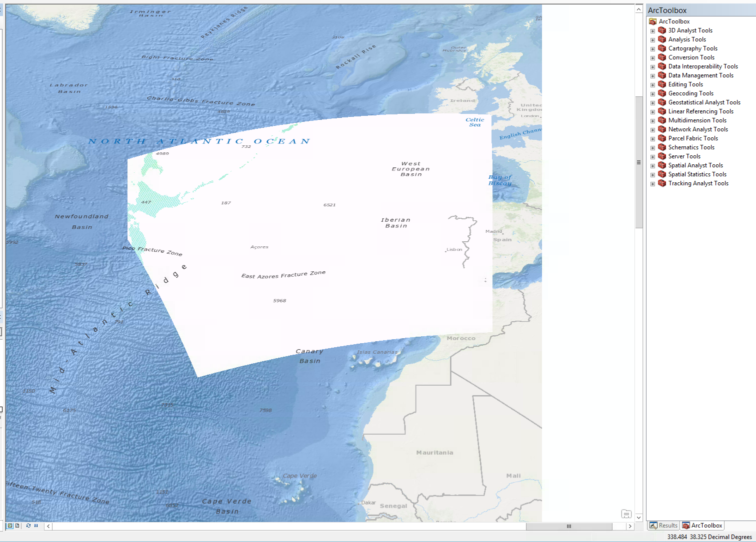Expand Tracking Analyst Tools toolbox
Image resolution: width=756 pixels, height=542 pixels.
click(x=652, y=184)
